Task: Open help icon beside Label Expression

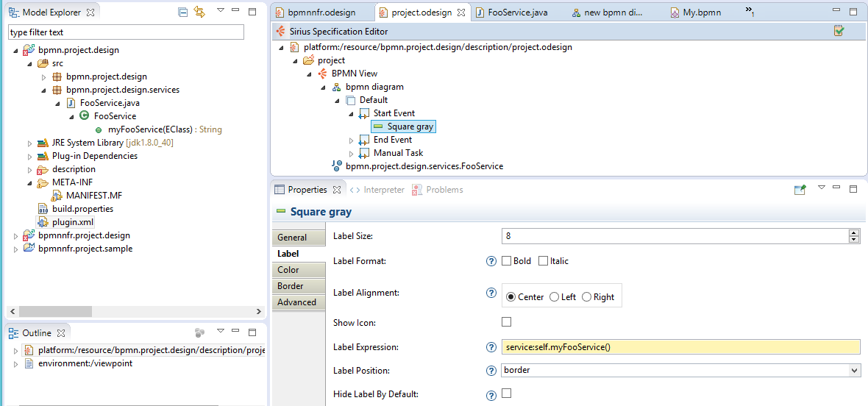Action: [x=491, y=347]
